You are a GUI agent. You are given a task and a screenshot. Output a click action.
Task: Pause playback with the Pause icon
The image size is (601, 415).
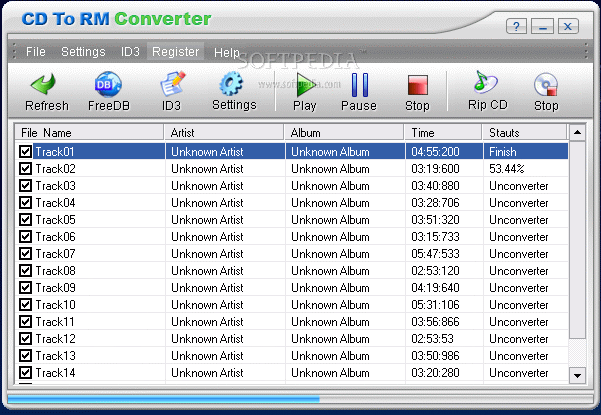point(360,85)
